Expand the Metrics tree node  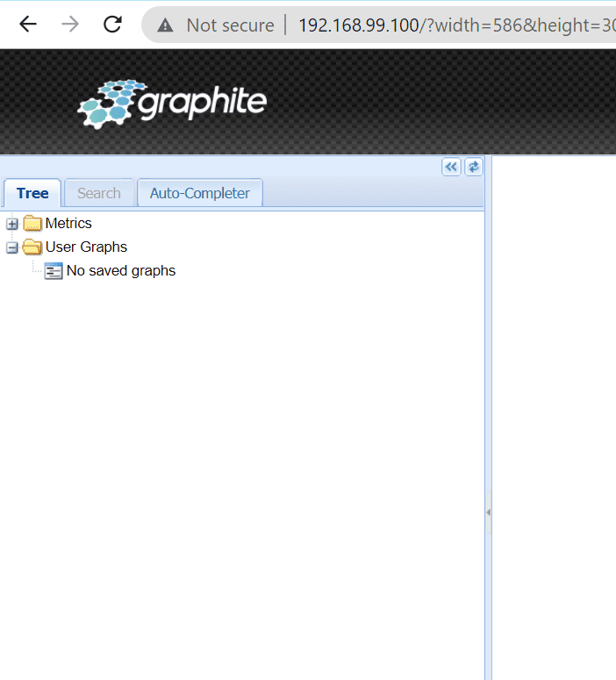12,225
